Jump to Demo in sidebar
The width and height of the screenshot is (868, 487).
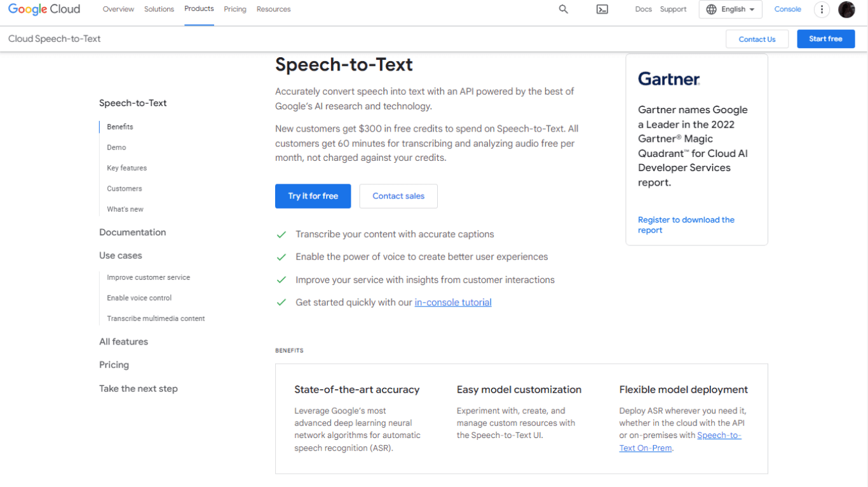pyautogui.click(x=116, y=147)
